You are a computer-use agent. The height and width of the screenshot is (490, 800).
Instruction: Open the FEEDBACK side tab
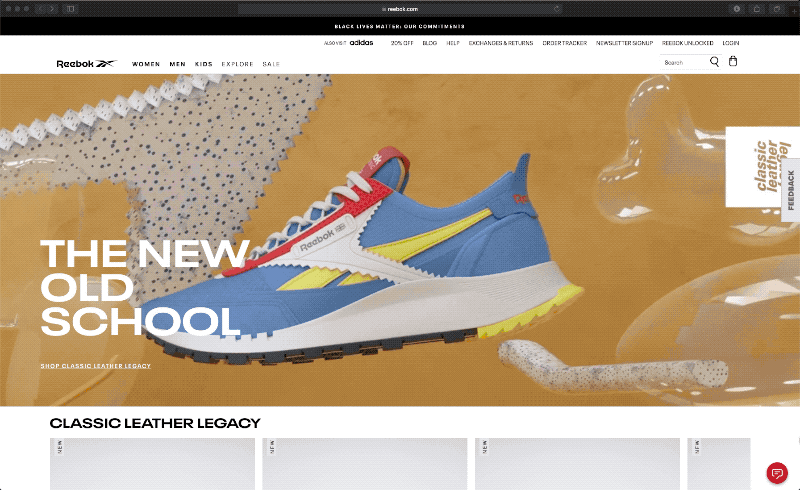tap(791, 190)
